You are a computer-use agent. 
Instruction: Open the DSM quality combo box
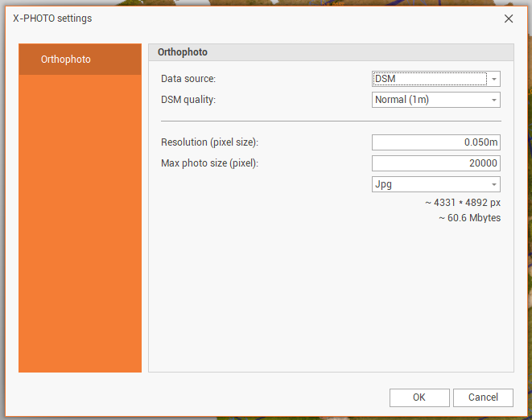tap(430, 100)
